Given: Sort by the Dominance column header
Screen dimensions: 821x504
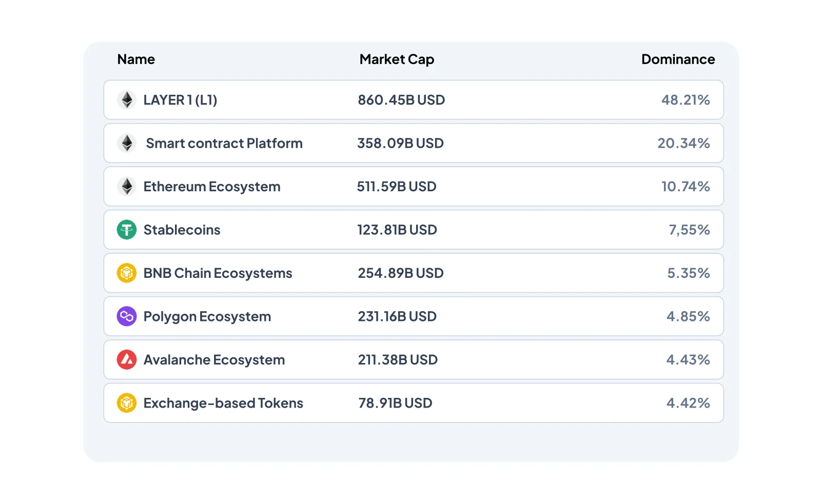Looking at the screenshot, I should click(678, 59).
